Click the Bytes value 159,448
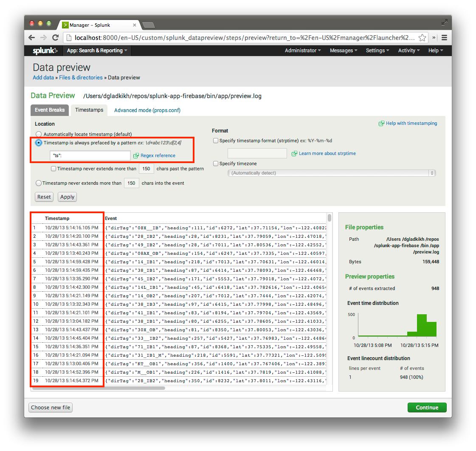The height and width of the screenshot is (451, 476). [x=431, y=262]
